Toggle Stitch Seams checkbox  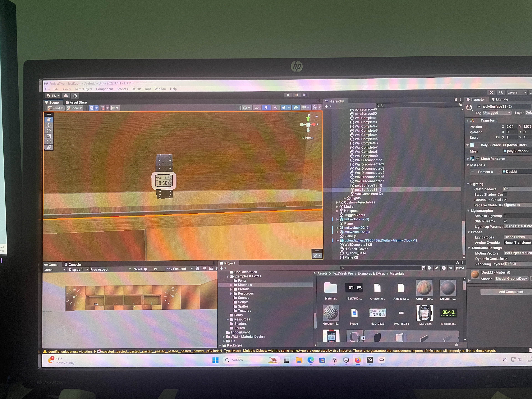(505, 221)
